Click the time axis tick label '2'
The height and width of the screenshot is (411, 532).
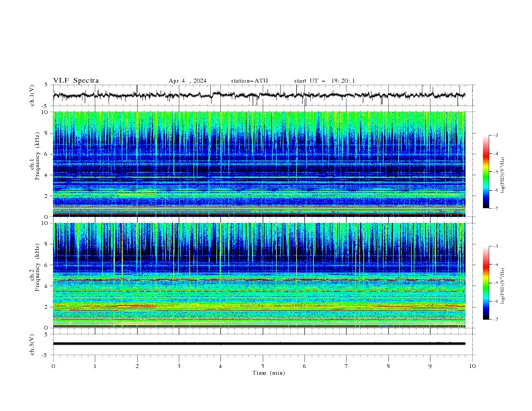coord(137,366)
